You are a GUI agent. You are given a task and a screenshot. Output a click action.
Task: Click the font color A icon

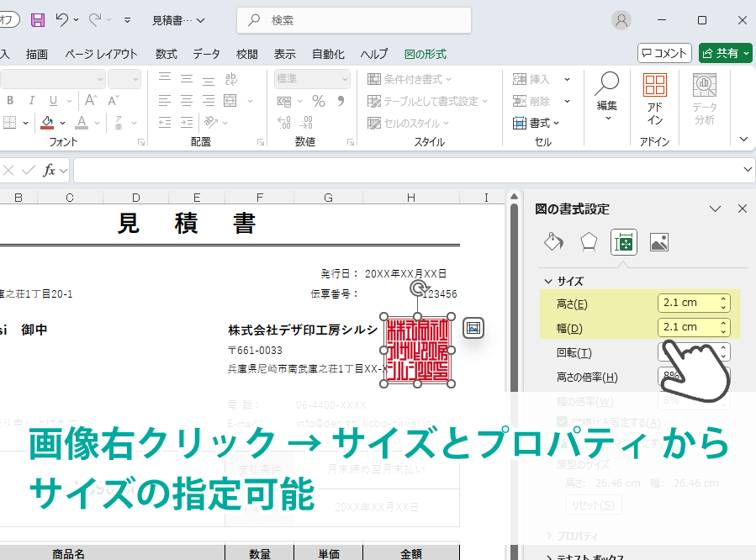click(x=82, y=123)
